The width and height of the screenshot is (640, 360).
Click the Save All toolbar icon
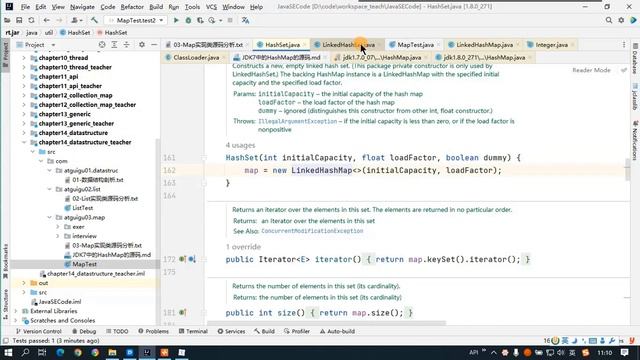(x=19, y=20)
